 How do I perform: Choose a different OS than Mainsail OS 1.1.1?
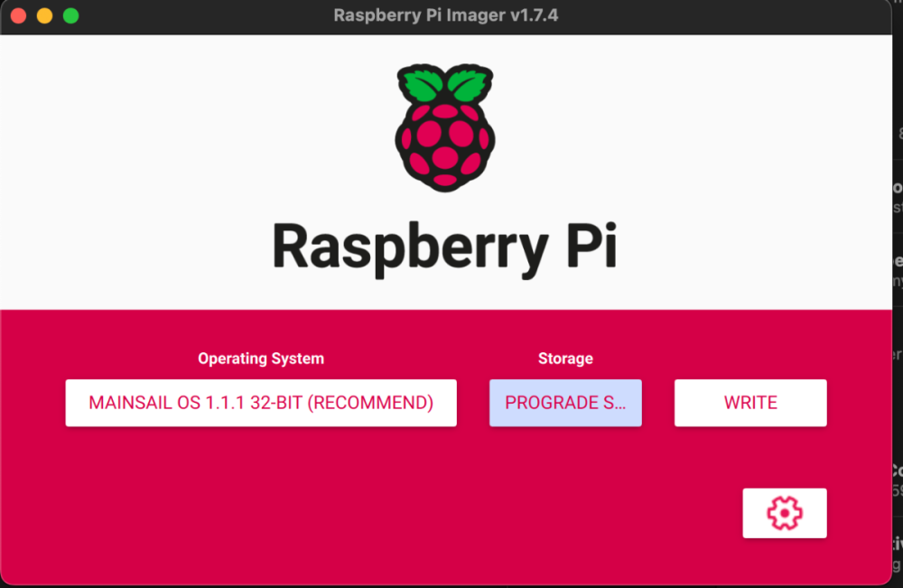click(261, 403)
